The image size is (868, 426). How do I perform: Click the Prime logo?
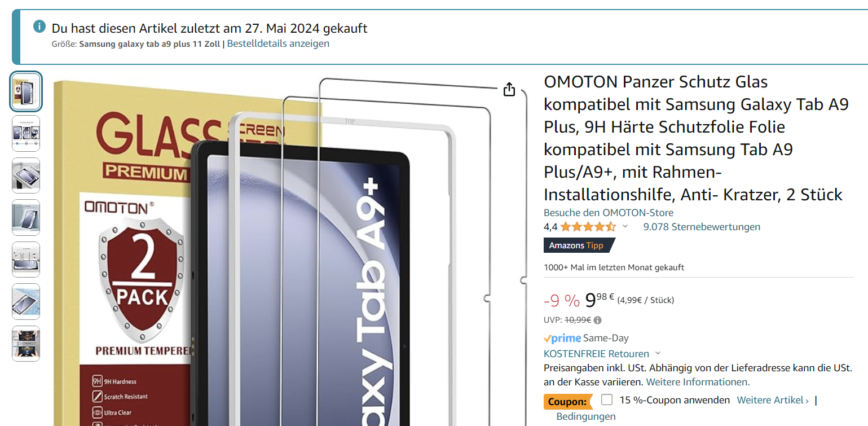pos(562,338)
